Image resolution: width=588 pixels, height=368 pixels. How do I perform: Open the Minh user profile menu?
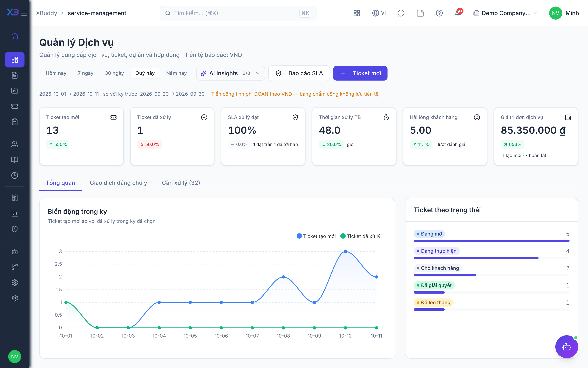tap(564, 13)
